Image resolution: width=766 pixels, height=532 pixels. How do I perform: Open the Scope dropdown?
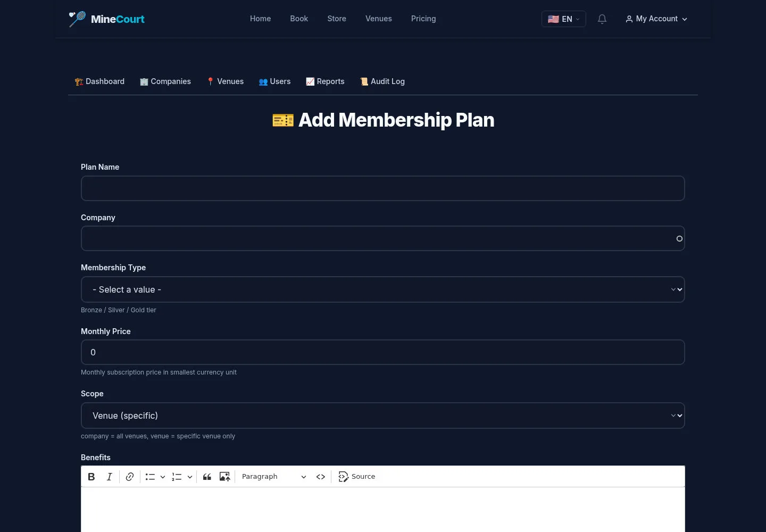point(383,415)
